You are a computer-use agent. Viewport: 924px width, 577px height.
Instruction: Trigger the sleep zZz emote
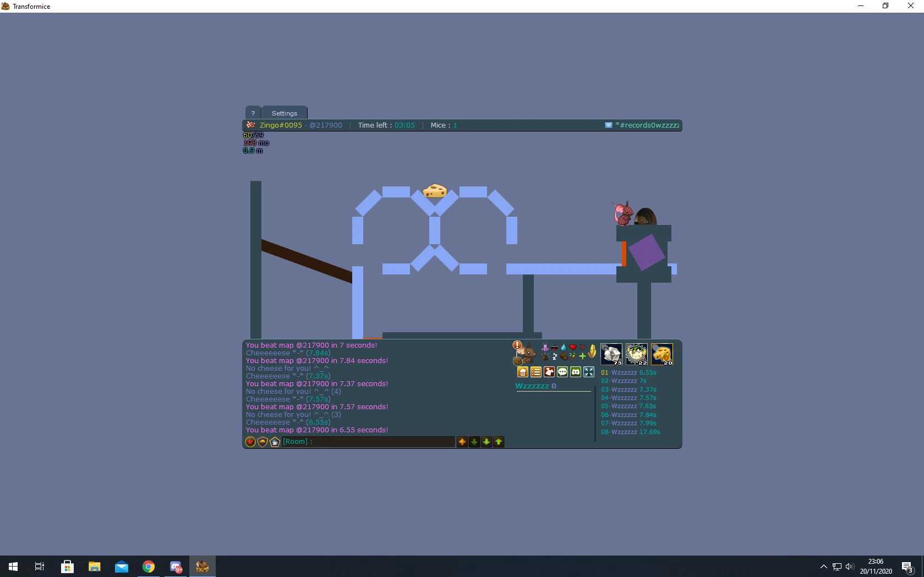pyautogui.click(x=554, y=356)
